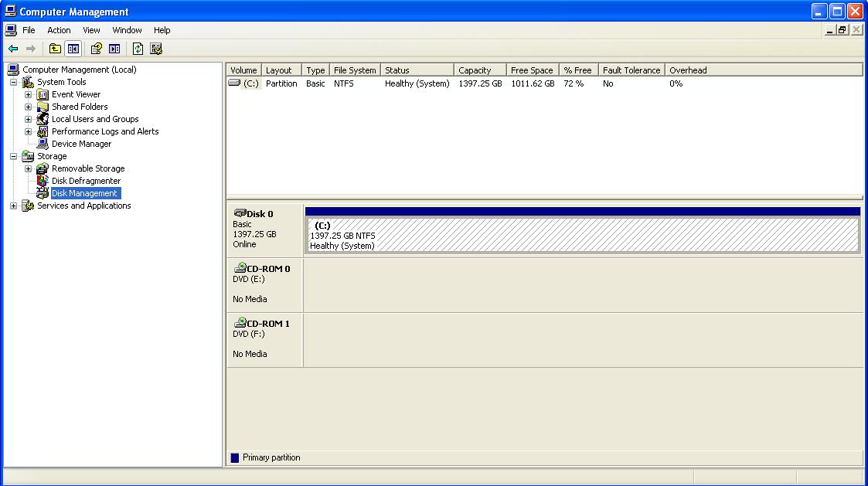Select Device Manager in the tree

81,144
